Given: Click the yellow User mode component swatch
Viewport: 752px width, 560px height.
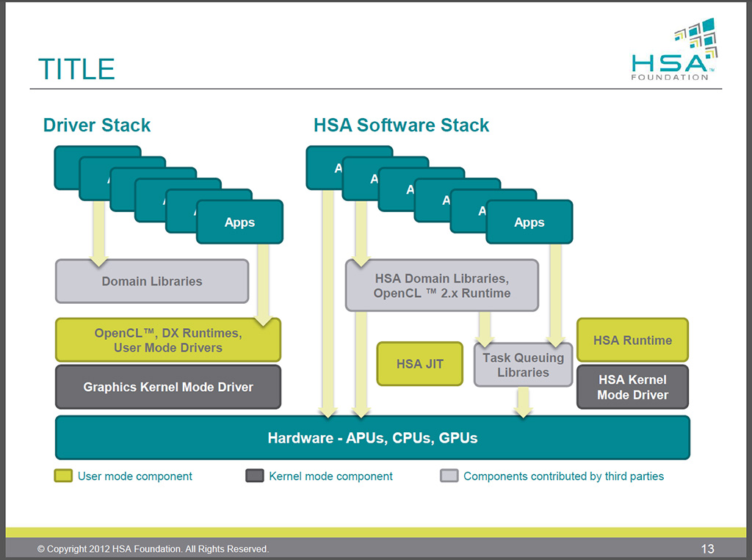Looking at the screenshot, I should tap(63, 476).
